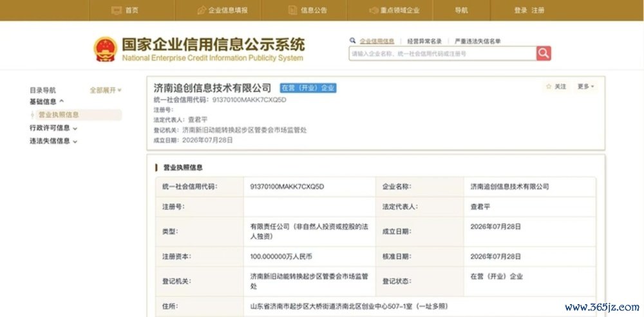Click the 营业执照信息 section heading

[183, 167]
